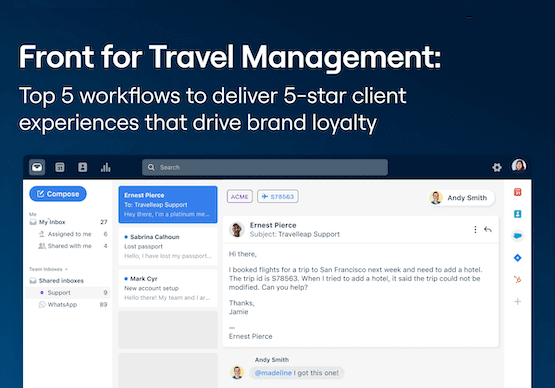Image resolution: width=555 pixels, height=388 pixels.
Task: Open the Salesforce cloud integration icon
Action: (x=517, y=236)
